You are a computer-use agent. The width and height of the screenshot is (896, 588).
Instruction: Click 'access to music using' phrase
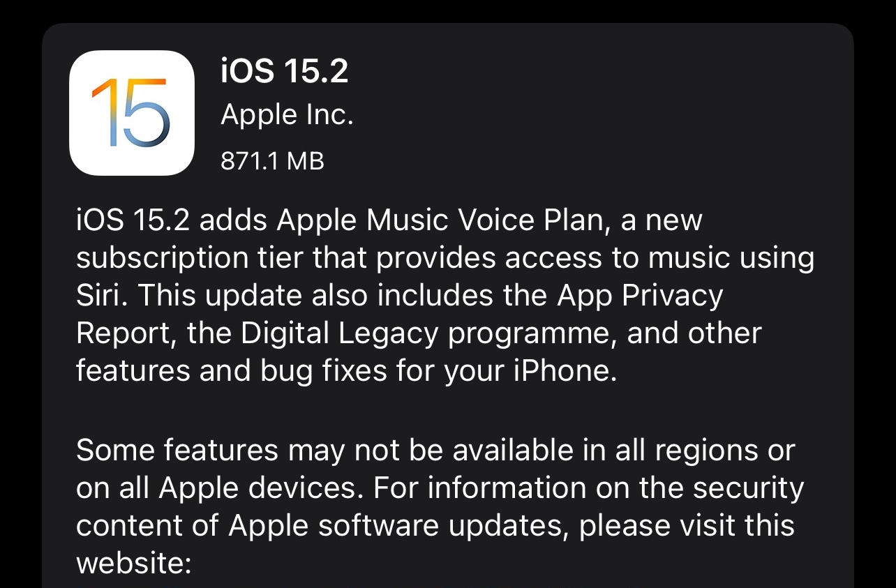tap(659, 258)
